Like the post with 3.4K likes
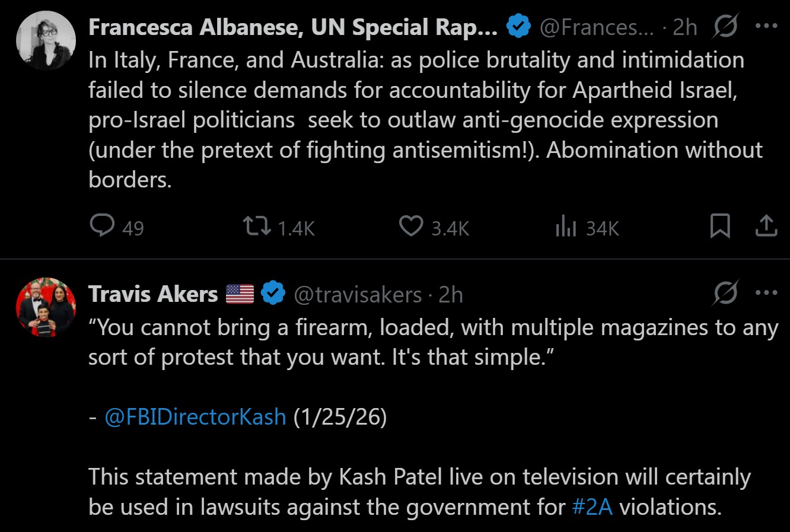This screenshot has width=790, height=532. [x=411, y=227]
